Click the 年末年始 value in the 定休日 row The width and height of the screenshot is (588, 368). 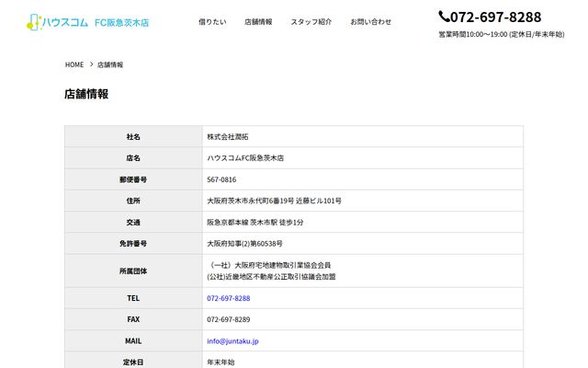pos(220,362)
